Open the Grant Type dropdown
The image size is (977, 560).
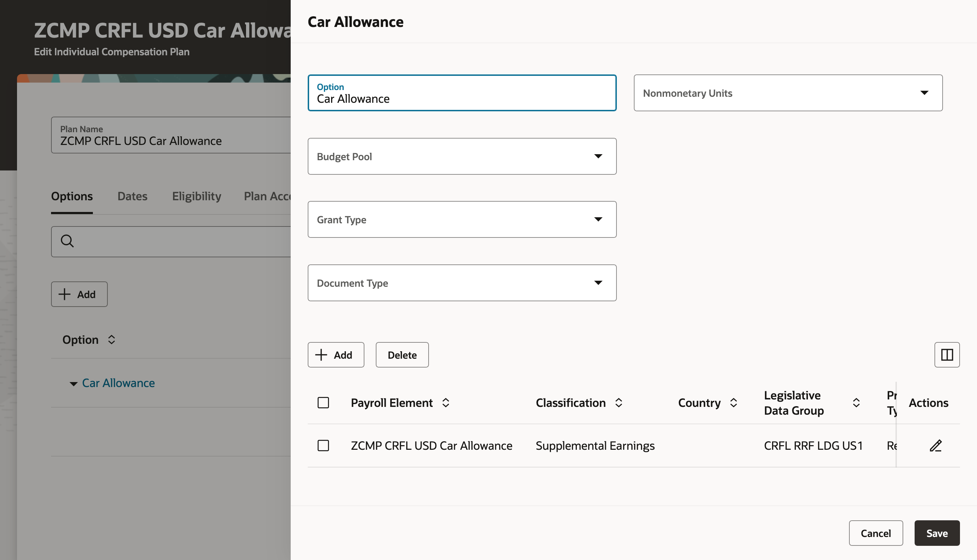[x=462, y=219]
